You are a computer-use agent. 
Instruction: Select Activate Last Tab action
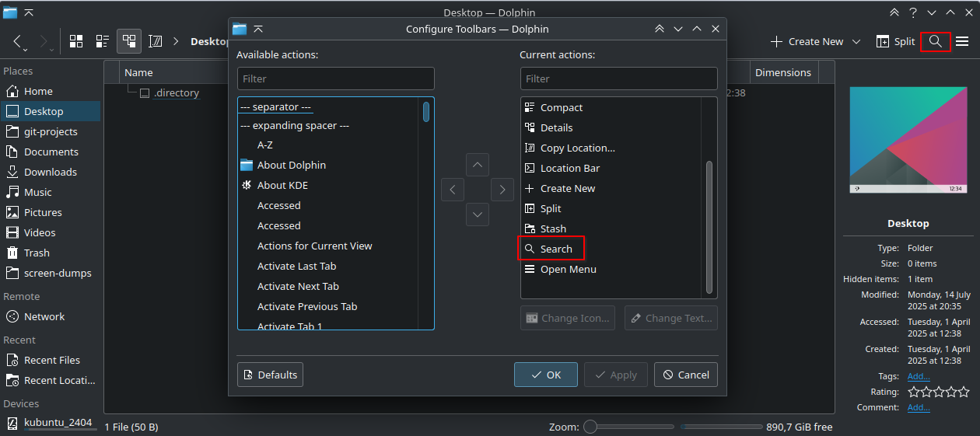point(328,266)
